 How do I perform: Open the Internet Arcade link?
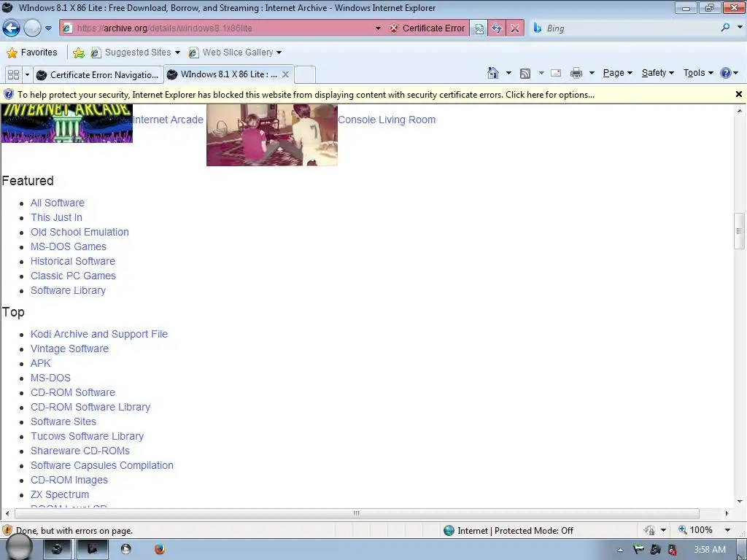(168, 120)
